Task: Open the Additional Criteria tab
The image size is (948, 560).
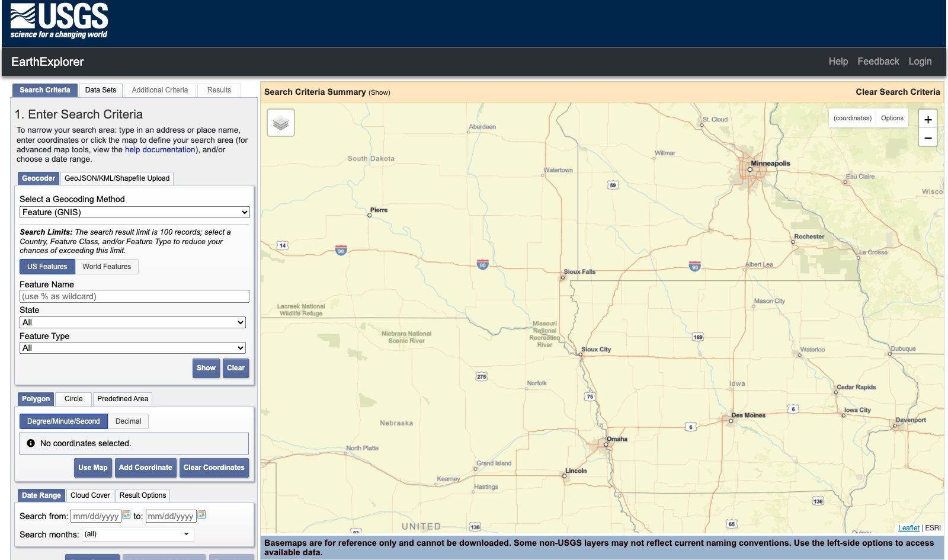Action: pos(160,90)
